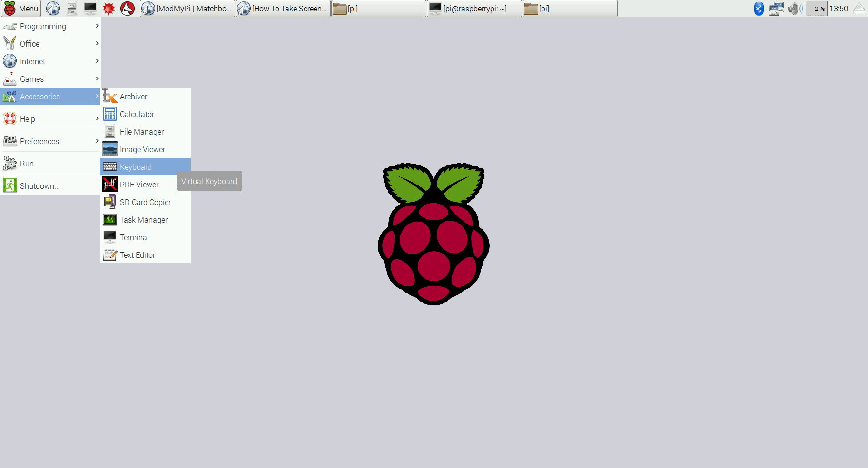
Task: Click the Run gear icon
Action: 10,164
